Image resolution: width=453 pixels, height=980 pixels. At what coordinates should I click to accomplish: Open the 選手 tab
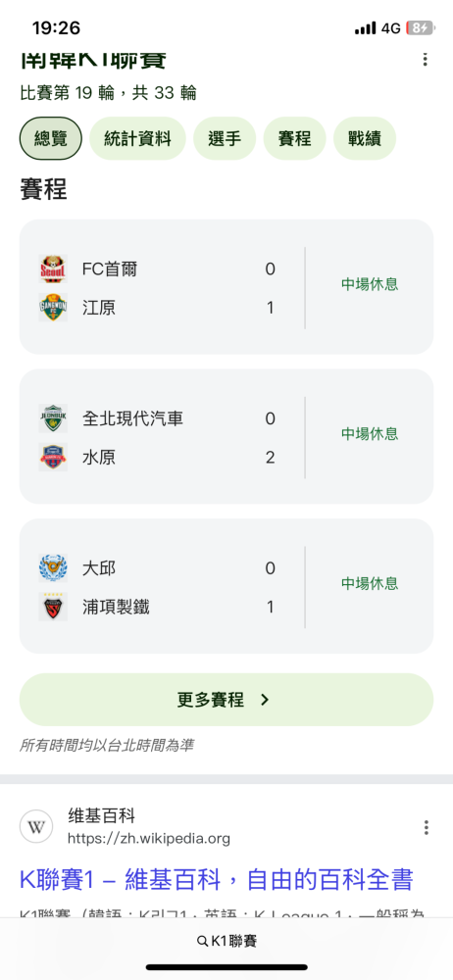tap(225, 139)
